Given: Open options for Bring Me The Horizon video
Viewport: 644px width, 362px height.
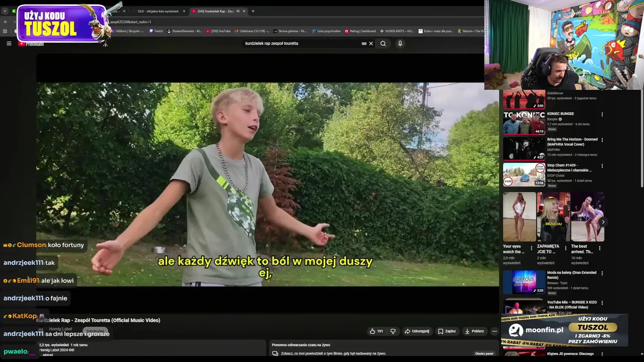Looking at the screenshot, I should [602, 140].
